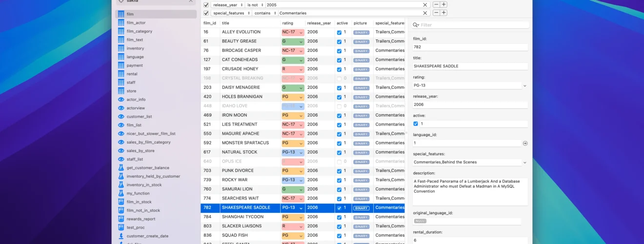Open the special_features dropdown in detail panel

pyautogui.click(x=525, y=162)
